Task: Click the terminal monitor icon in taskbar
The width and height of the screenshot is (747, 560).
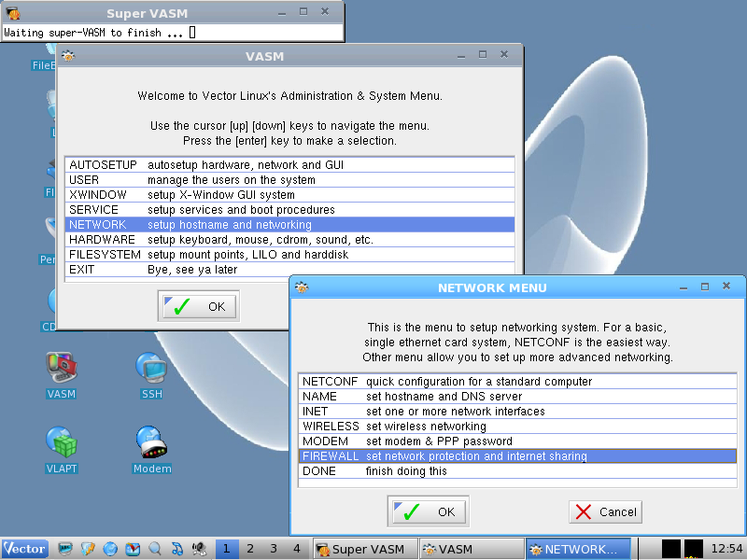Action: tap(65, 549)
